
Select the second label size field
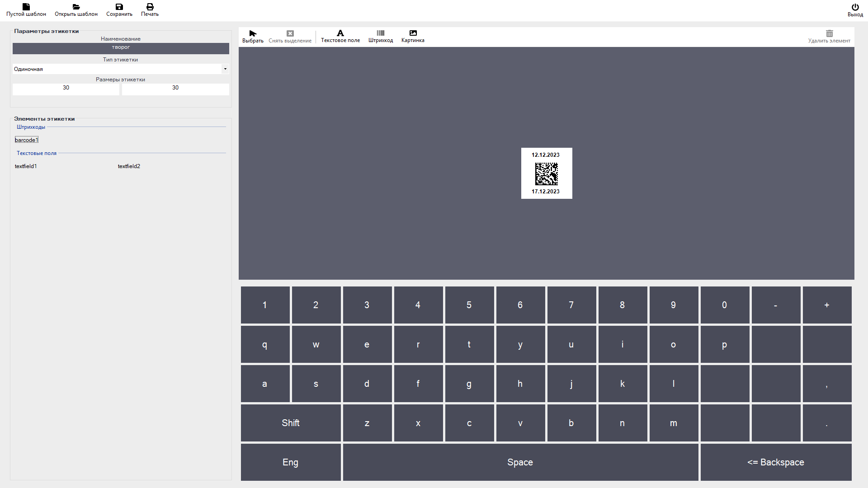[x=175, y=89]
